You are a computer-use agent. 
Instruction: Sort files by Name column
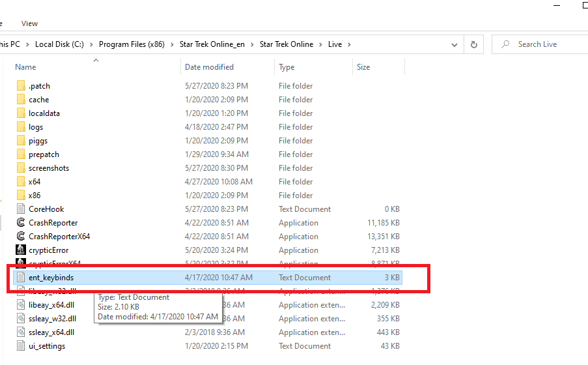[x=25, y=67]
